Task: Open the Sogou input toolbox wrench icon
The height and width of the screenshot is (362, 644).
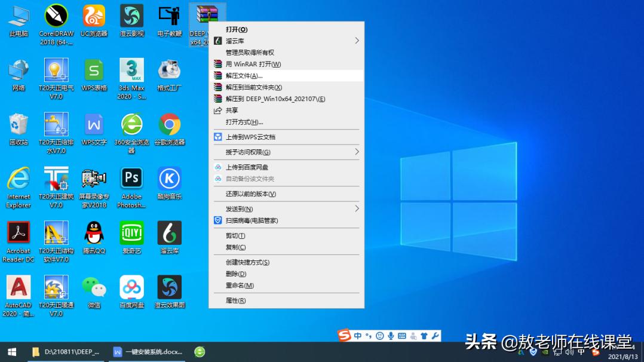Action: pos(436,335)
